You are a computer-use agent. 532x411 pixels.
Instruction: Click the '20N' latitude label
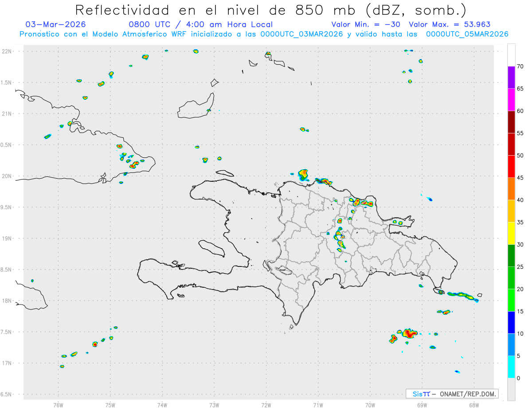(x=8, y=176)
